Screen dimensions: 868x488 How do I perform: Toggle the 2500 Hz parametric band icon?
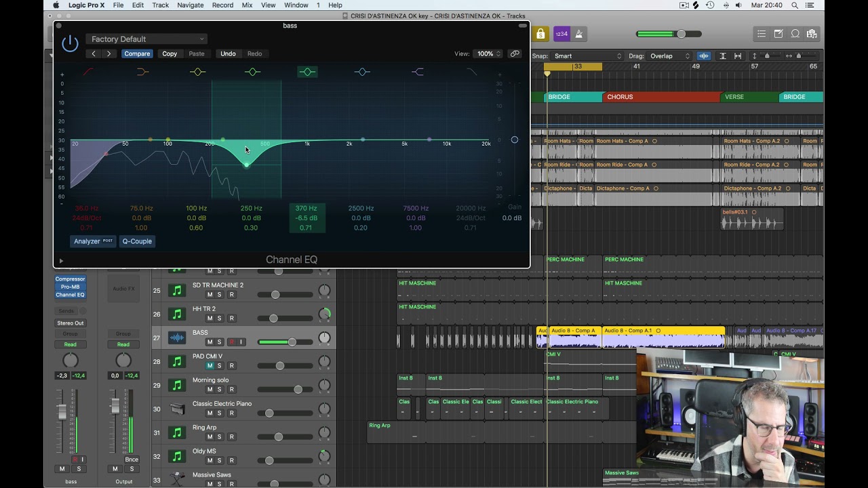[x=362, y=72]
